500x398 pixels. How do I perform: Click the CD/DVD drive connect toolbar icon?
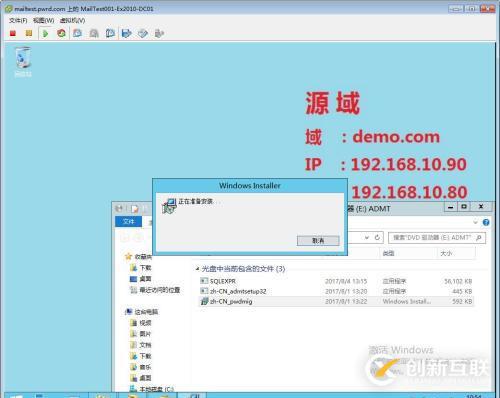143,33
